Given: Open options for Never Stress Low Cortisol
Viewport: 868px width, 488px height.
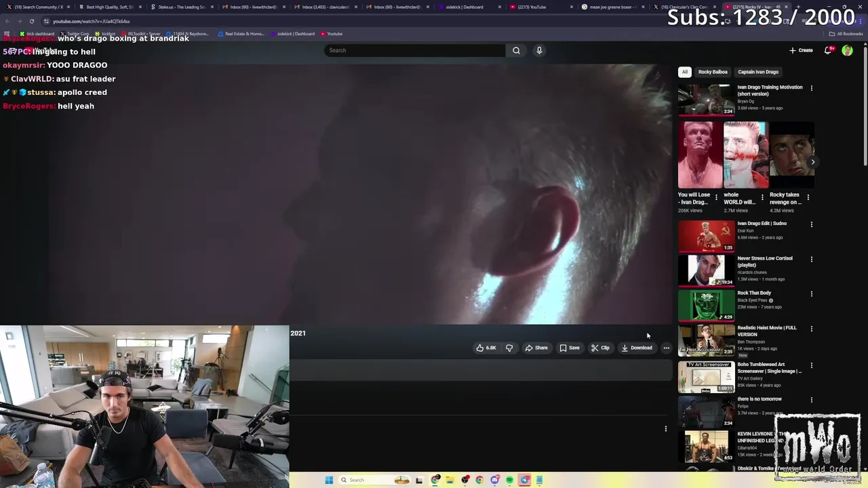Looking at the screenshot, I should click(812, 259).
